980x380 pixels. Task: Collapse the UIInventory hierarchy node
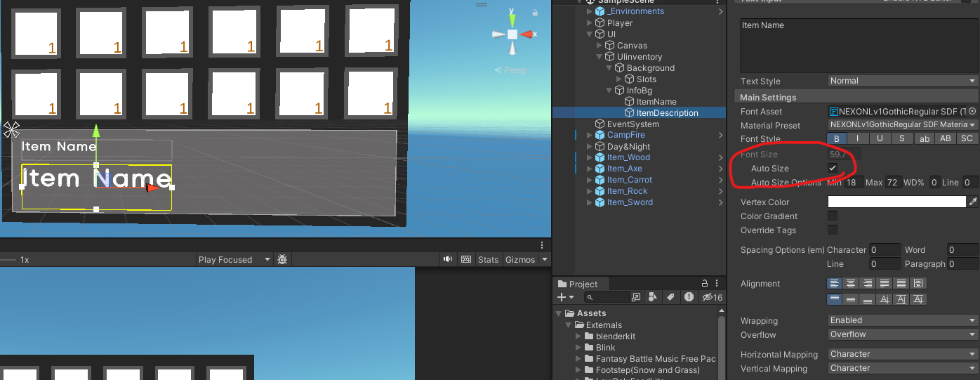(599, 57)
